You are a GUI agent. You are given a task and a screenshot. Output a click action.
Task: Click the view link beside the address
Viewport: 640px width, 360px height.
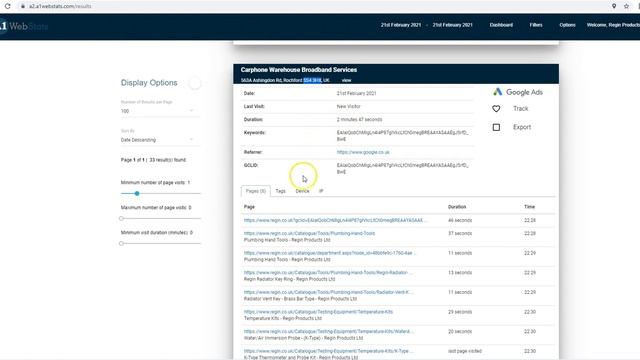click(x=347, y=80)
